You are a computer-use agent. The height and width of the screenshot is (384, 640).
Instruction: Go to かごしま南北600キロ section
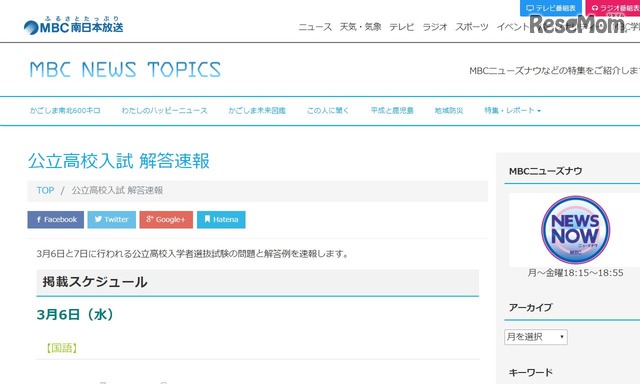pyautogui.click(x=65, y=111)
